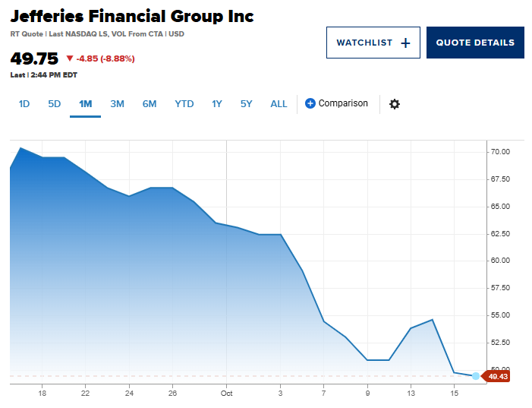Click the 49.43 current price flag

click(497, 376)
